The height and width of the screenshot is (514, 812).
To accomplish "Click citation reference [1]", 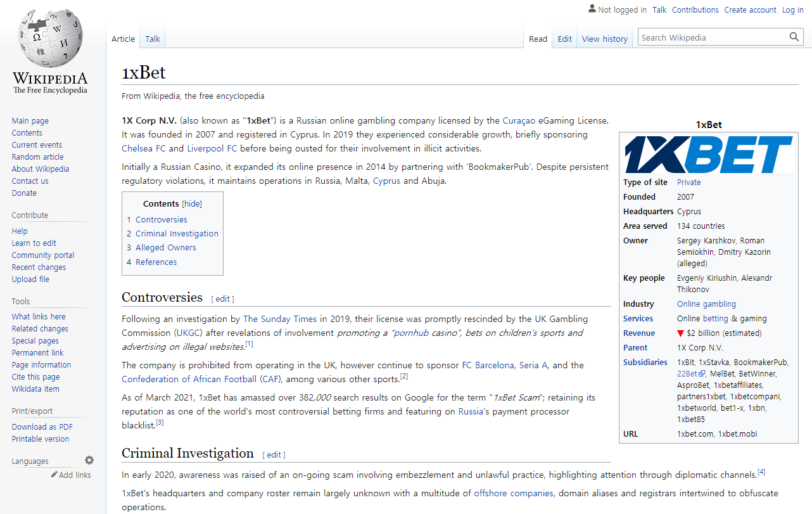I will (x=249, y=344).
